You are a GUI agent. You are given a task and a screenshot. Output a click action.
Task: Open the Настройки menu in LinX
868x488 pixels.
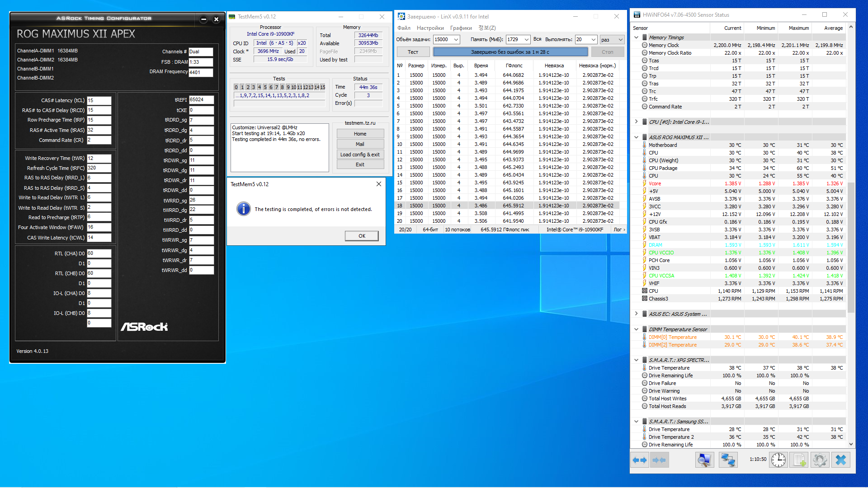(x=430, y=28)
